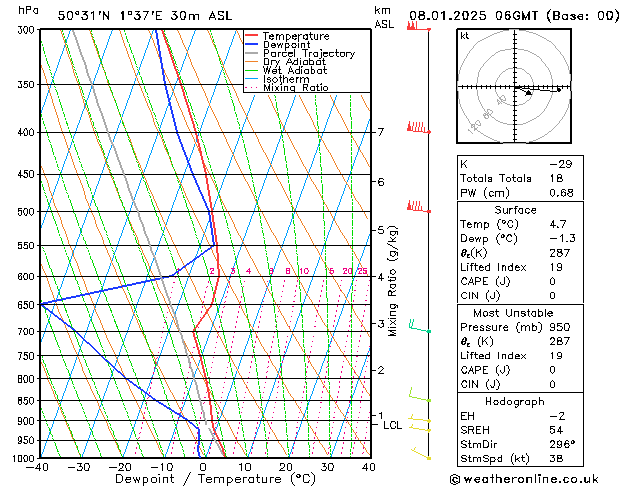Click the 'Hodograph' section heading
629x486 pixels.
pos(515,402)
